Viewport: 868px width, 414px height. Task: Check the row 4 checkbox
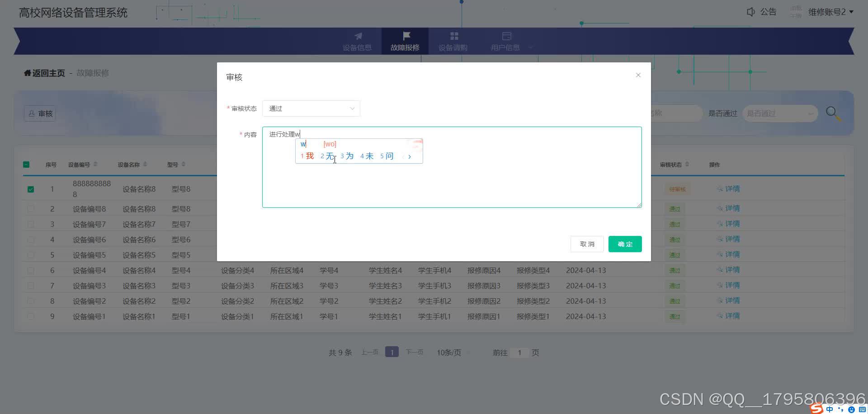point(31,240)
